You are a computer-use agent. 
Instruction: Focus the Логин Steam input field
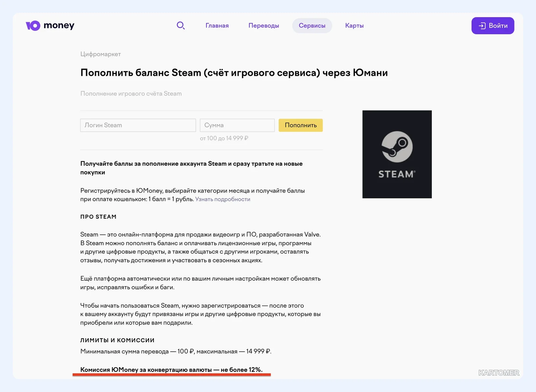138,125
